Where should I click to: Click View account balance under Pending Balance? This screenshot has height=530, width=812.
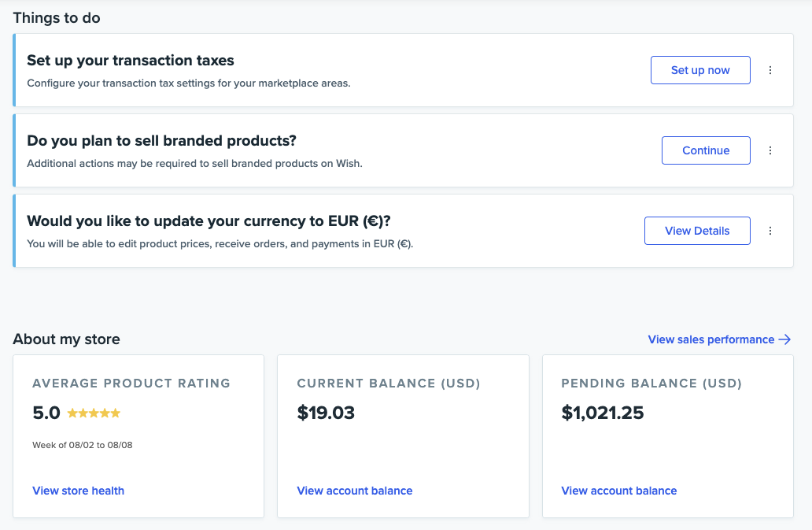pyautogui.click(x=618, y=491)
